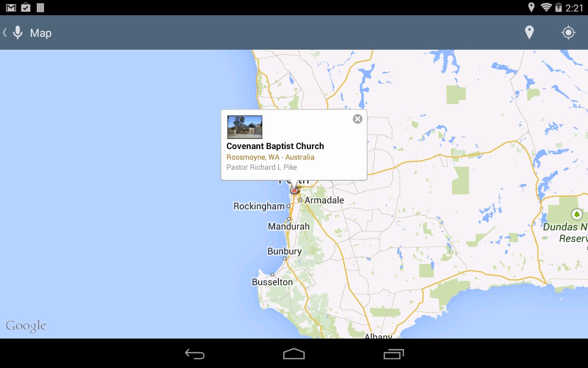Select the Bunbury map label
588x368 pixels.
[284, 251]
